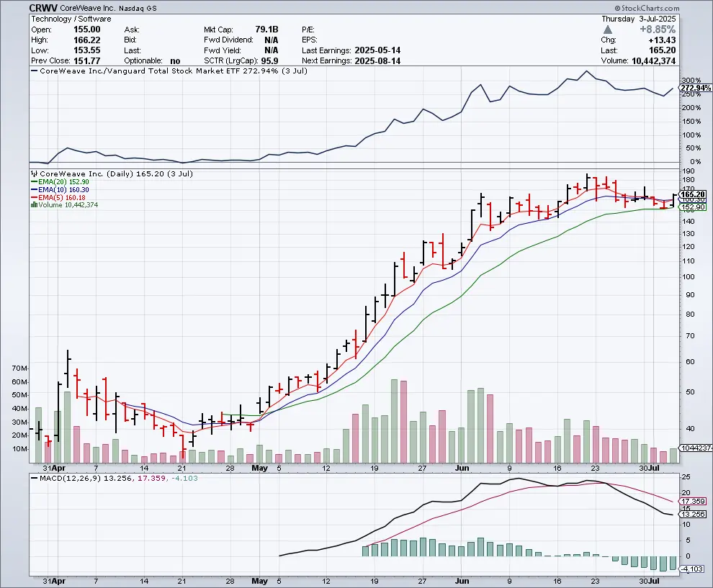The image size is (713, 588).
Task: Click the 165.20 last price flag
Action: pos(693,194)
